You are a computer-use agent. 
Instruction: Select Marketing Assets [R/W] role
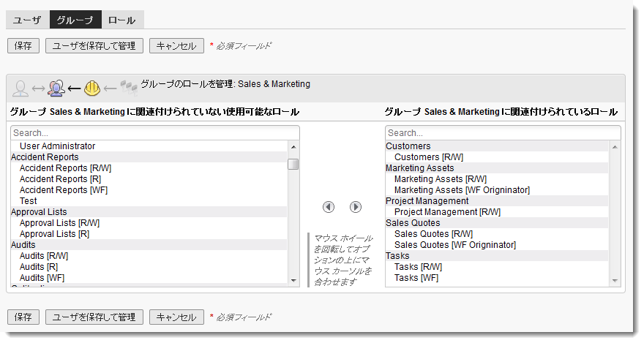(x=497, y=179)
